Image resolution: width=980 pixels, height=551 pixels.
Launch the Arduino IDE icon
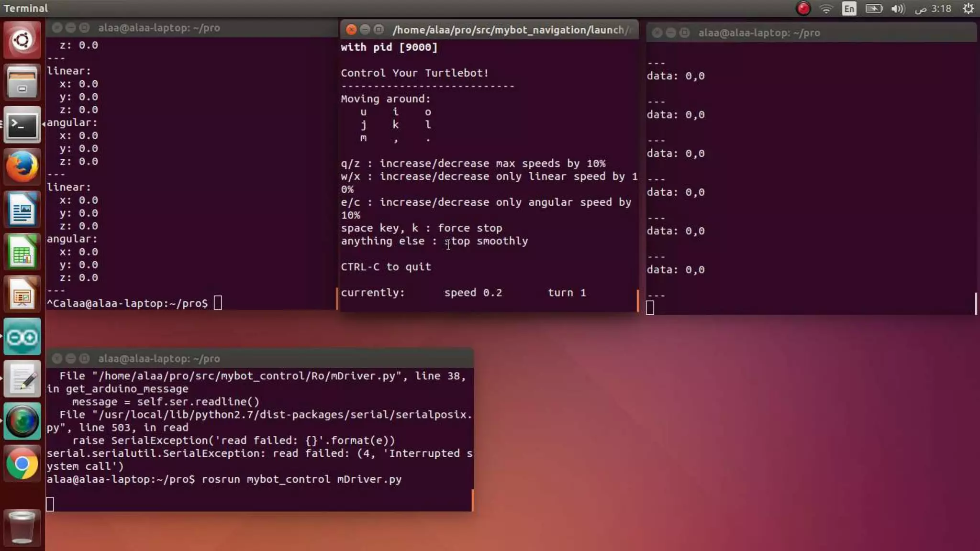point(22,337)
